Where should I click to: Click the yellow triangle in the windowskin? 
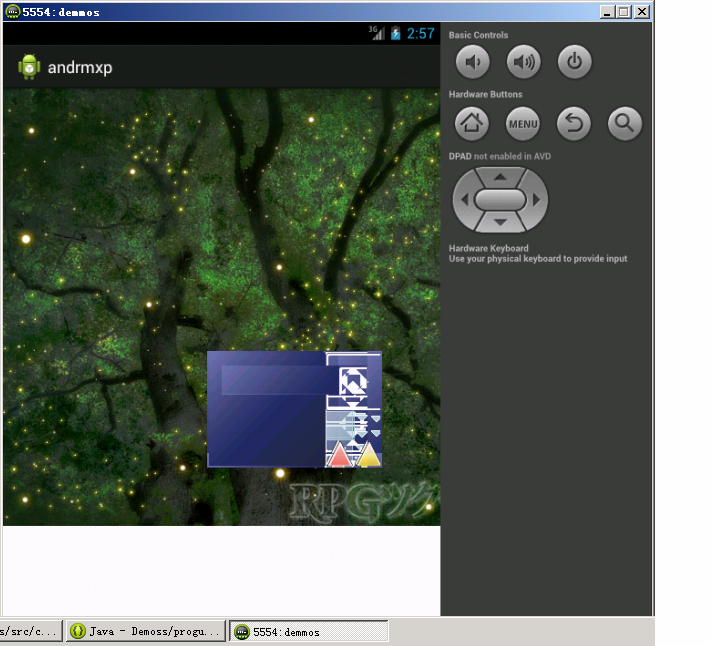point(369,454)
